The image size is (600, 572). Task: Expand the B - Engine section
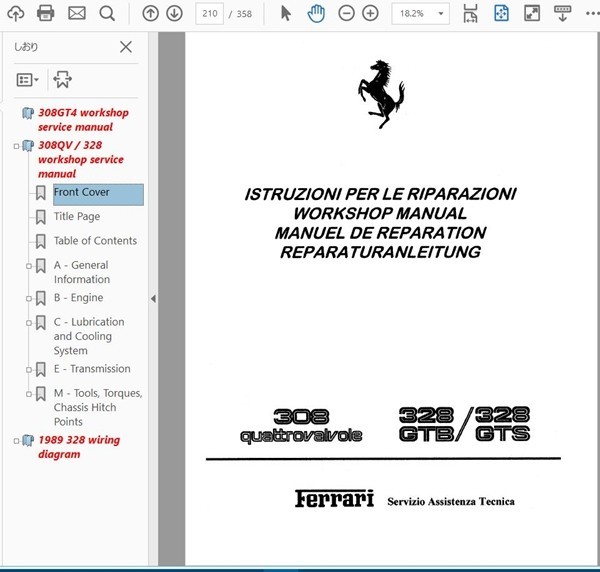[29, 298]
